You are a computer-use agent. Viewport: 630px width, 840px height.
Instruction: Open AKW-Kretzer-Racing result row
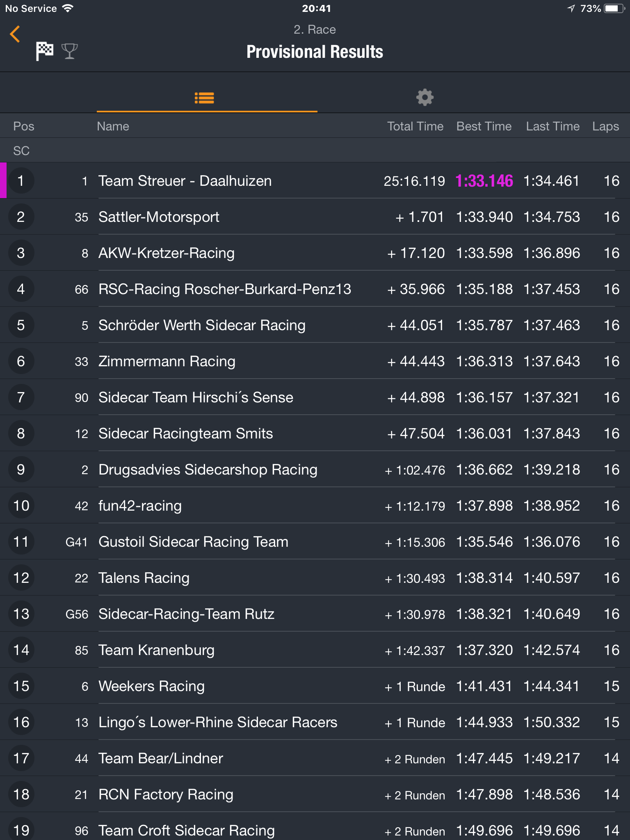coord(315,253)
